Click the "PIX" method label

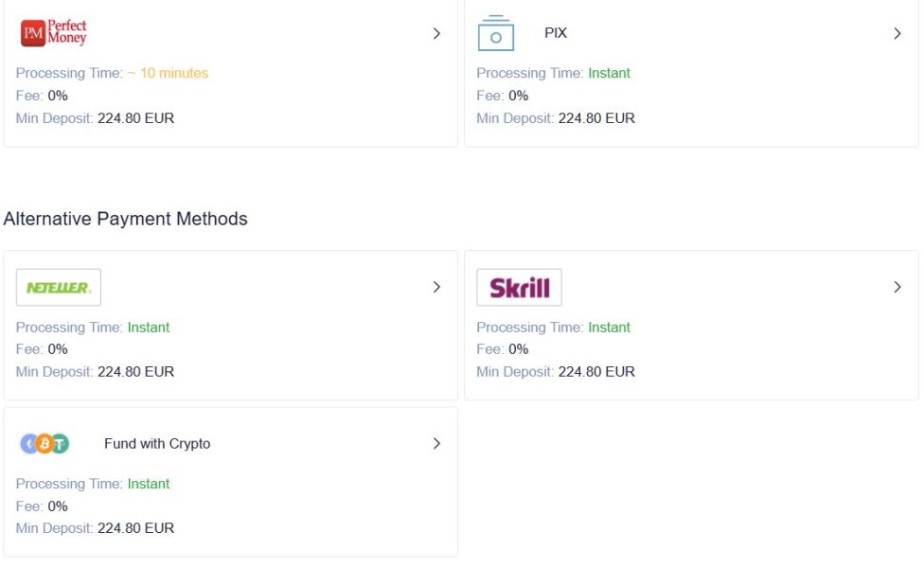pos(556,33)
